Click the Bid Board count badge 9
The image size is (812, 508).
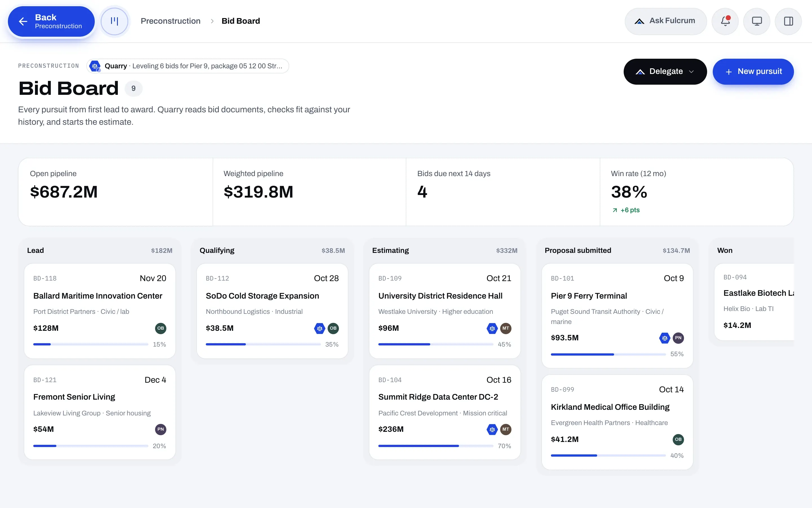pos(134,88)
